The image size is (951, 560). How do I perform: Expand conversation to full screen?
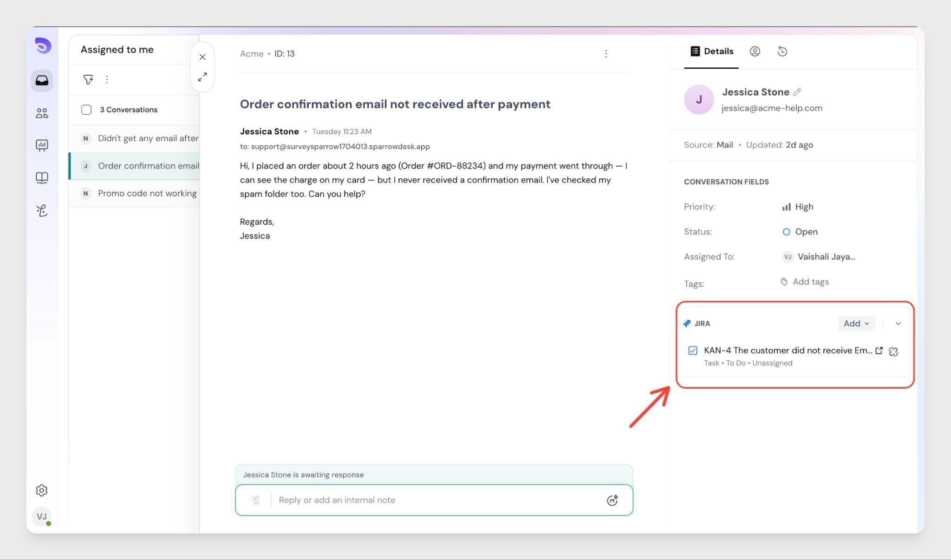click(x=202, y=77)
